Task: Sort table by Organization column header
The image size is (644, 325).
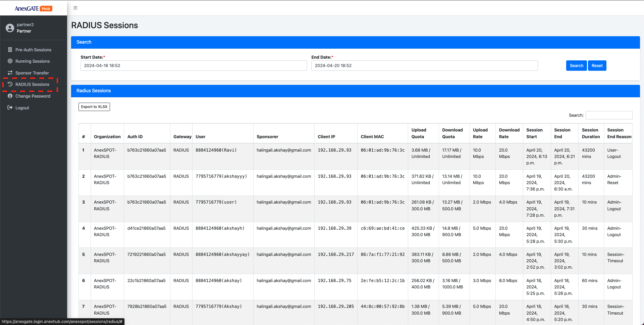Action: [107, 137]
